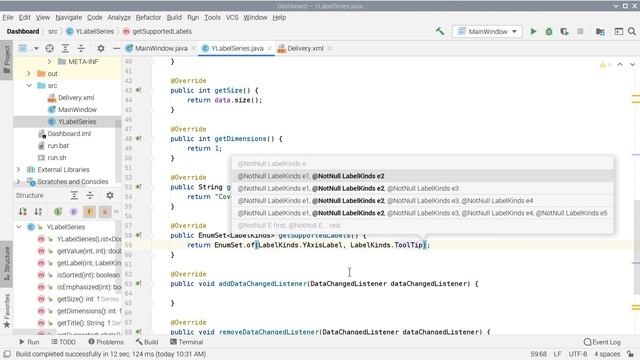Click Expand All in Project panel
Viewport: 640px width, 360px height.
65,48
